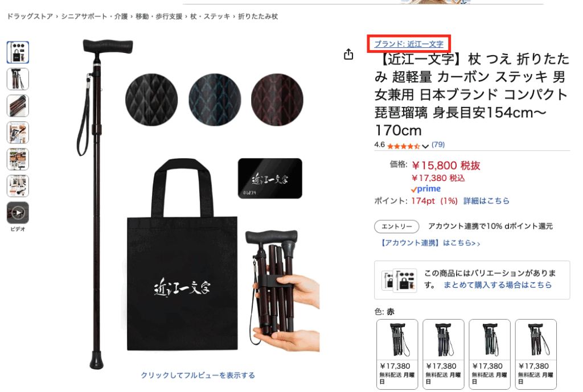Click the share icon beside product image
This screenshot has height=392, width=583.
(x=348, y=54)
